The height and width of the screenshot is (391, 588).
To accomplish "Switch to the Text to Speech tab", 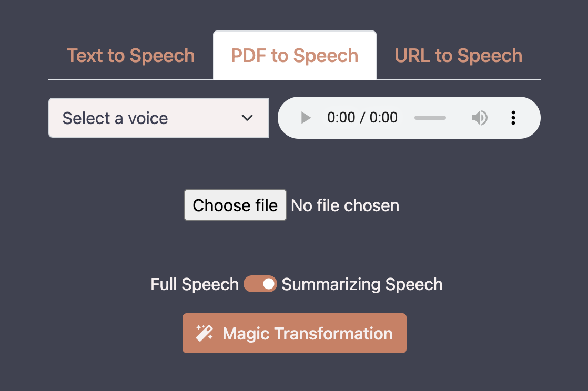I will coord(130,56).
